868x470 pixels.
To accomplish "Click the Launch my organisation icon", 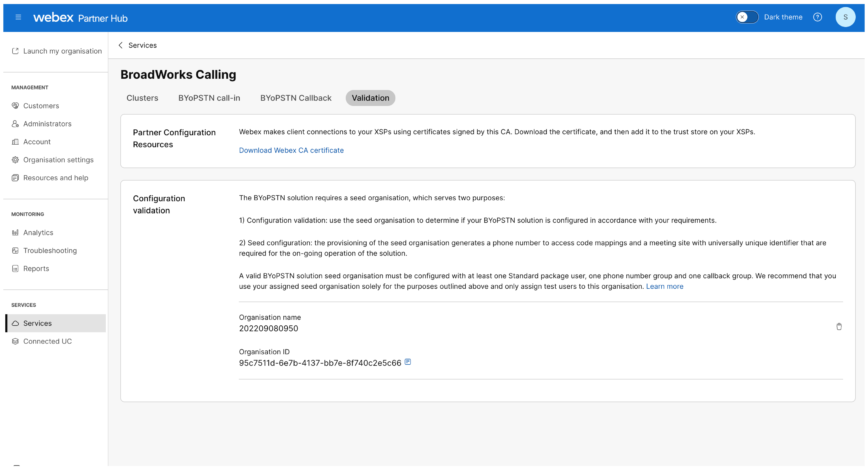I will click(15, 51).
